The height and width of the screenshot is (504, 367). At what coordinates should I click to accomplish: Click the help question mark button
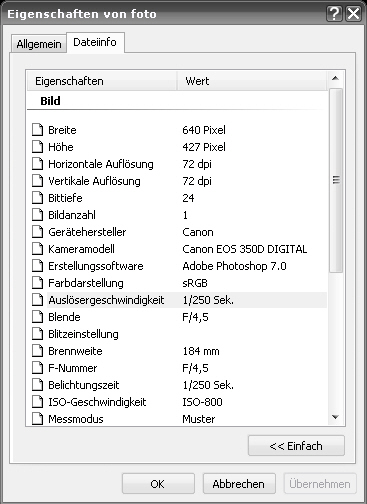click(334, 14)
